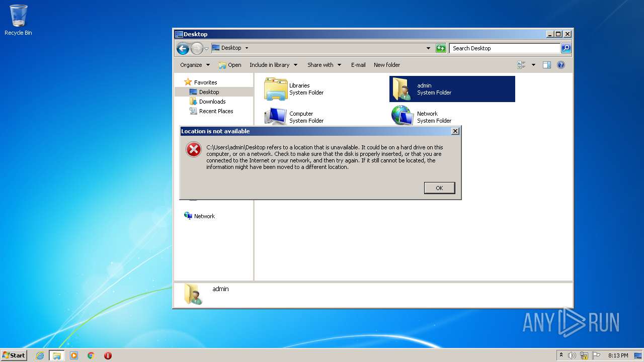
Task: Select Network in navigation pane
Action: point(199,216)
